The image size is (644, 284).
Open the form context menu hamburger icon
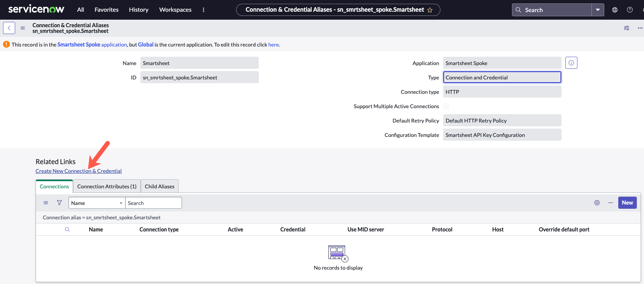click(23, 28)
